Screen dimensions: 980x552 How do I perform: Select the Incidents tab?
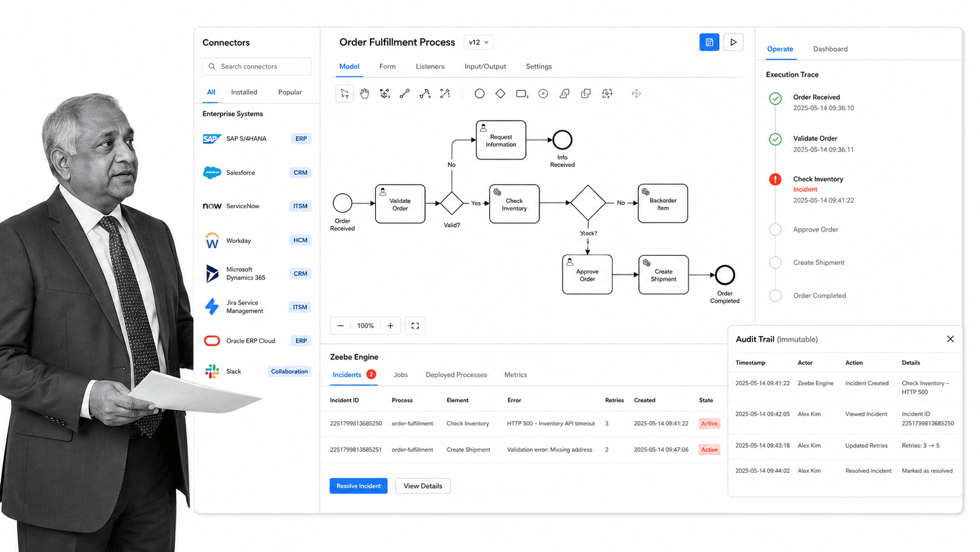click(353, 375)
